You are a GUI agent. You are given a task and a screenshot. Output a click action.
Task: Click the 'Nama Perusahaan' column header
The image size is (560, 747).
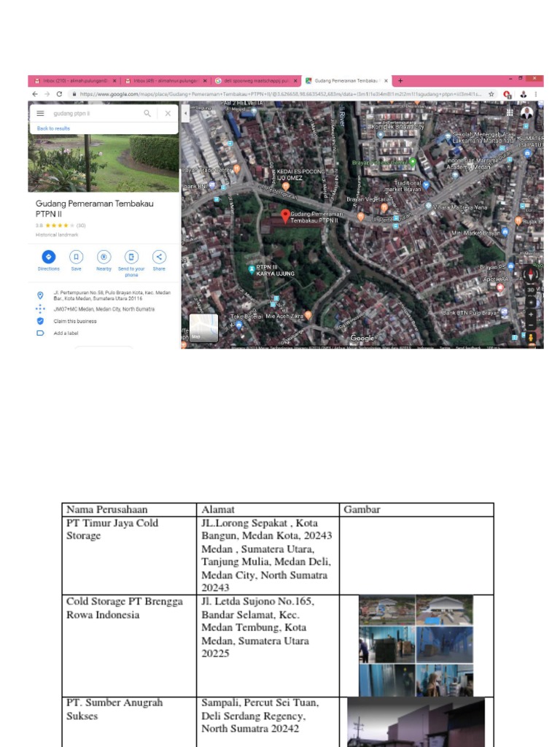[x=129, y=509]
